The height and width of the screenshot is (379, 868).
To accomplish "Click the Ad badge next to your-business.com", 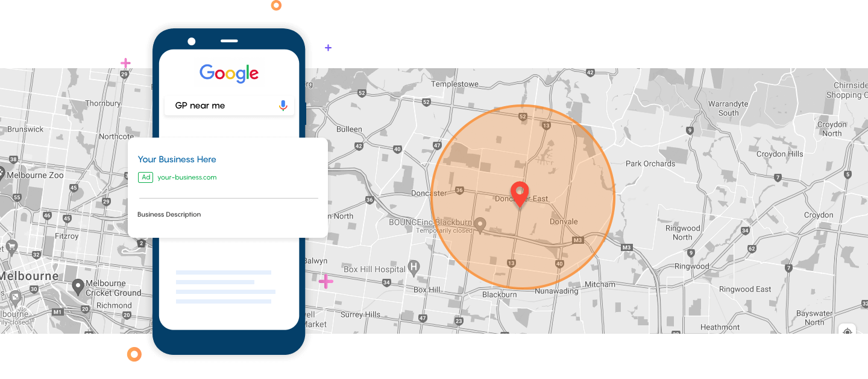I will [145, 177].
